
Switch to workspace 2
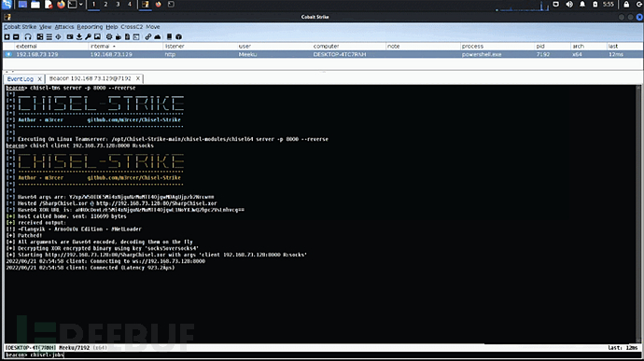point(105,5)
